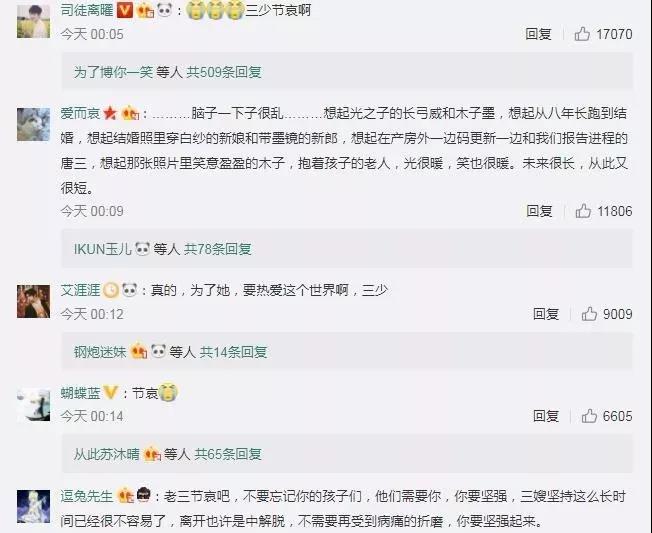
Task: Click the clock badge next to 艾涯涯
Action: (x=111, y=290)
